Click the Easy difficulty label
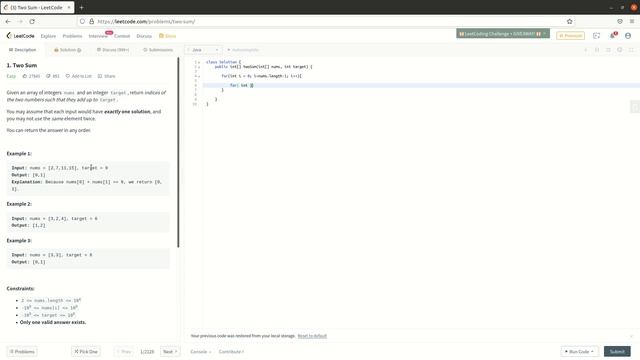The image size is (640, 360). click(x=11, y=76)
